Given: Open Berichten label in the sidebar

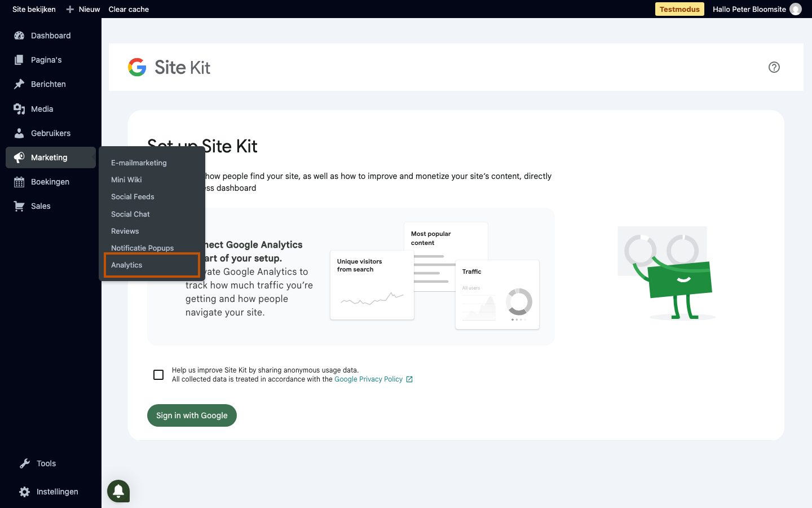Looking at the screenshot, I should tap(48, 84).
